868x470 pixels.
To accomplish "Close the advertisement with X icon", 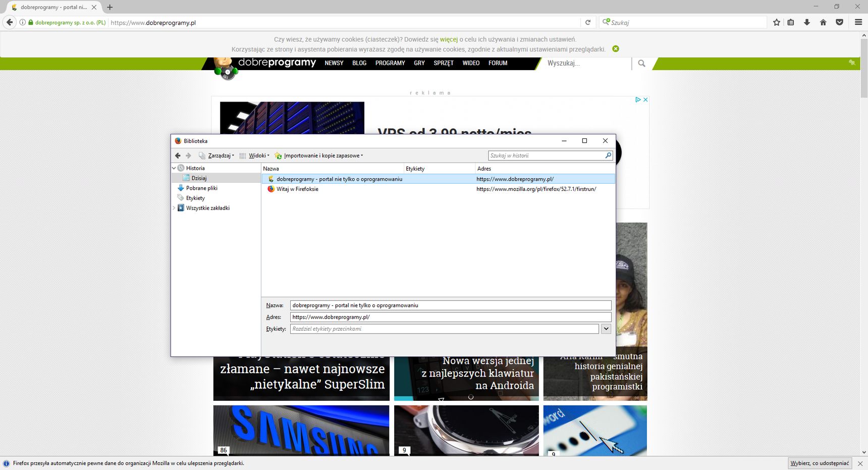I will (x=645, y=99).
